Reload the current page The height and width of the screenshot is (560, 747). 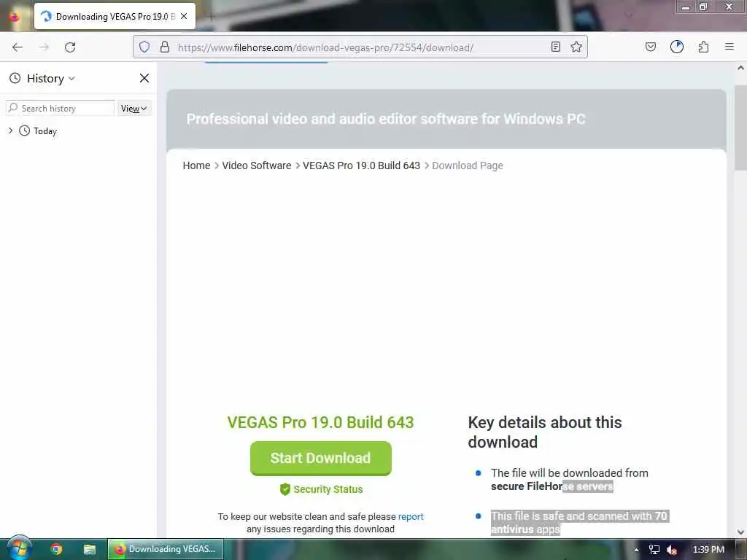pos(70,47)
